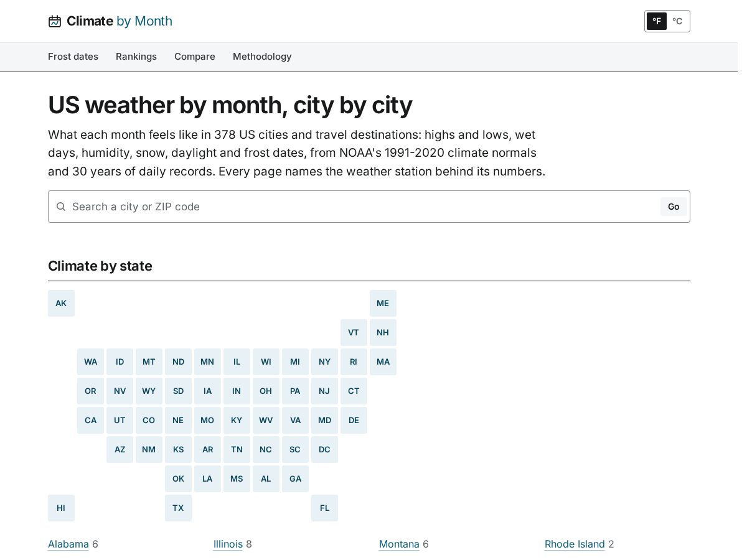Select the OR state tile
Screen dimensions: 747x560
pos(90,391)
